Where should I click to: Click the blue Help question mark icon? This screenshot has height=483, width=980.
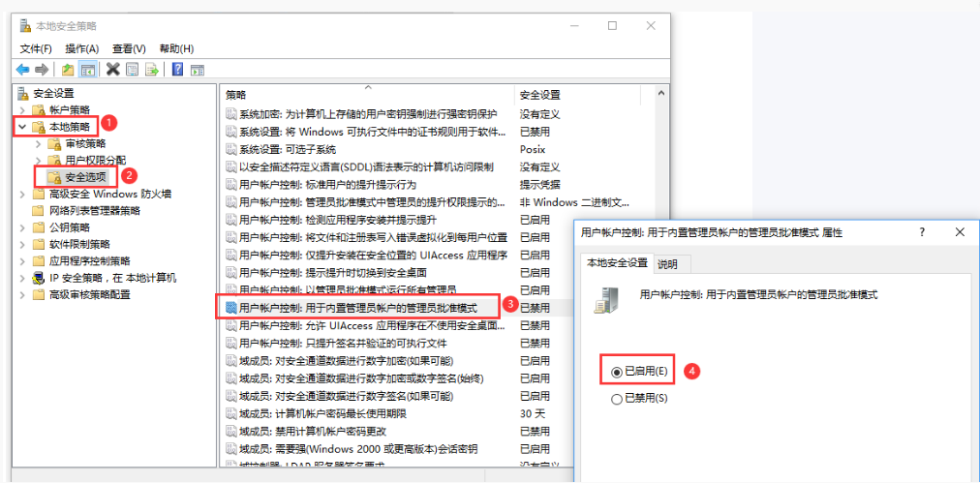pos(178,69)
